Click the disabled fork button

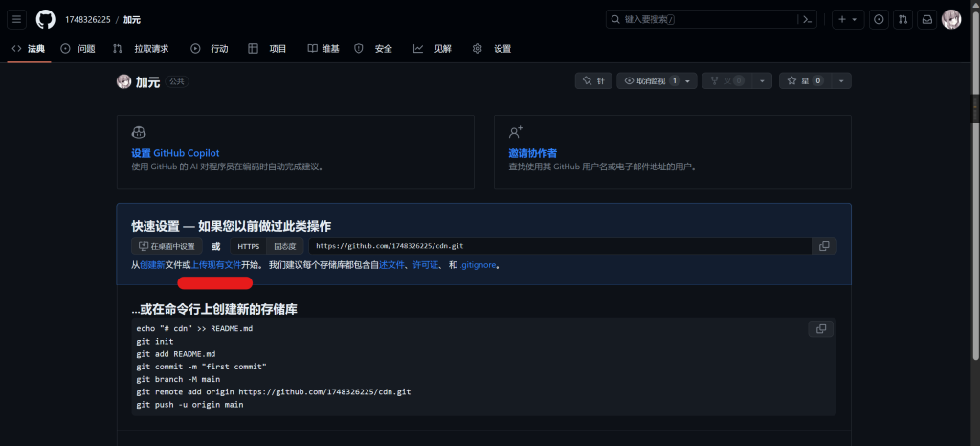pyautogui.click(x=726, y=81)
